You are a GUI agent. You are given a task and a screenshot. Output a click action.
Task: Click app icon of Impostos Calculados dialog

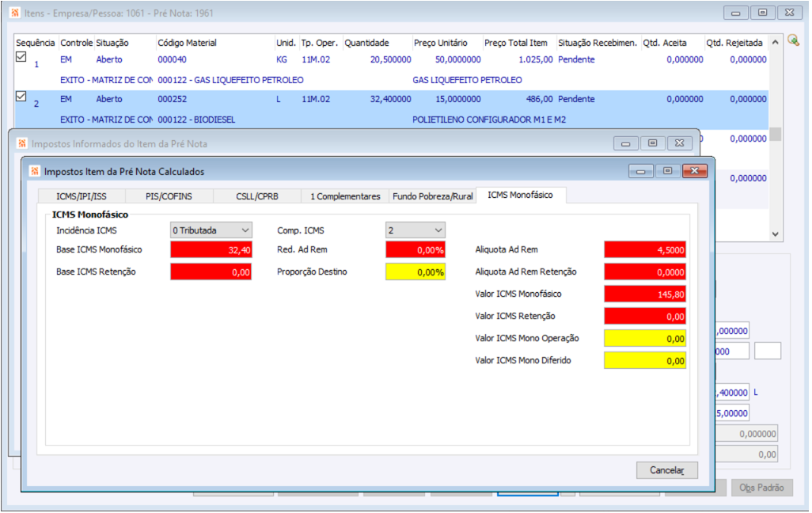tap(34, 171)
